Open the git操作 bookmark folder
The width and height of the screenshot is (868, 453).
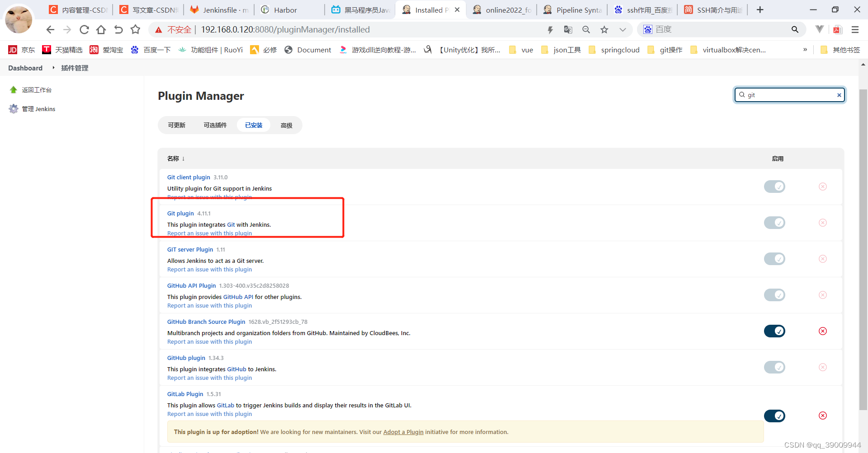click(665, 50)
